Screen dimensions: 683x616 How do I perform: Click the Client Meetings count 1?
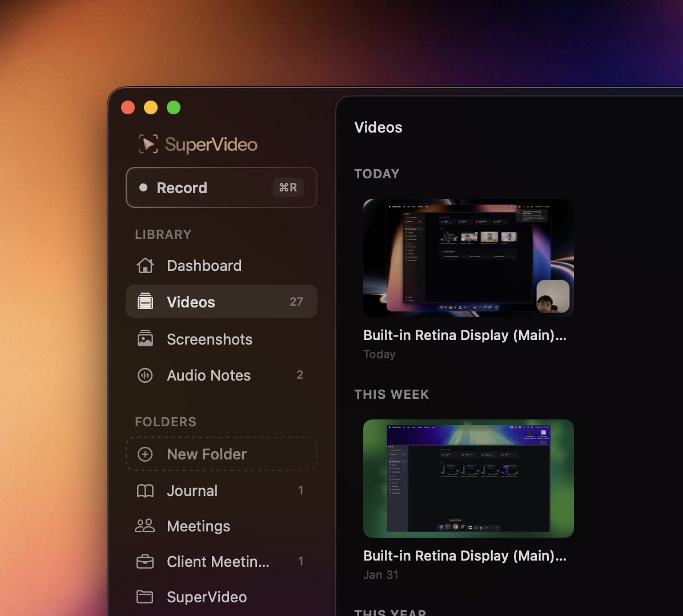click(300, 561)
